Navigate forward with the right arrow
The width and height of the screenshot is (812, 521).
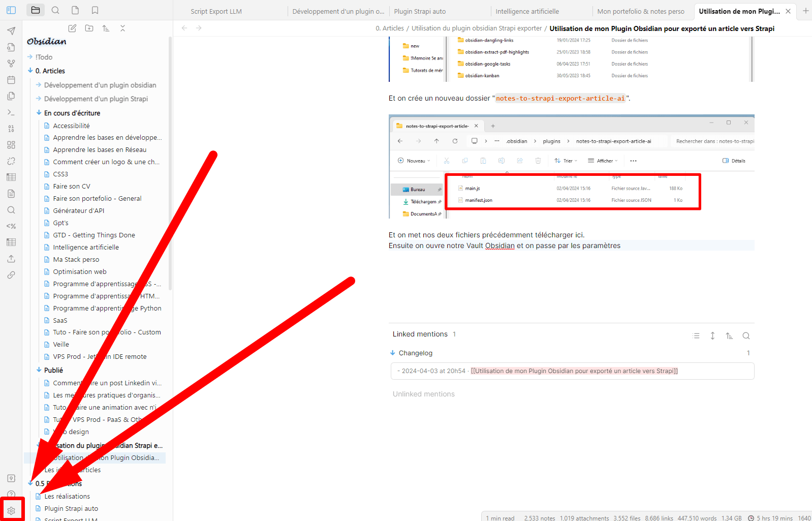199,28
